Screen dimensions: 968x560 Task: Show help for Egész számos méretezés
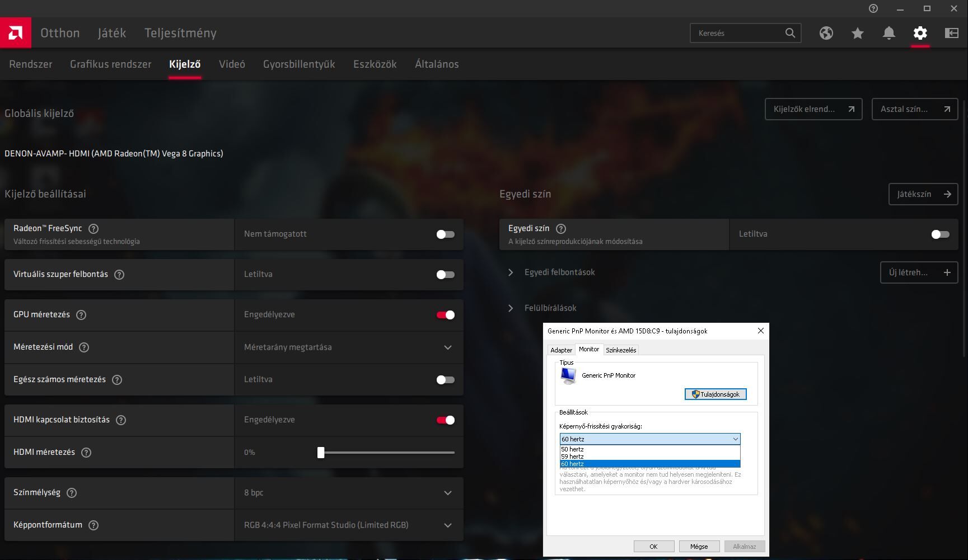117,380
